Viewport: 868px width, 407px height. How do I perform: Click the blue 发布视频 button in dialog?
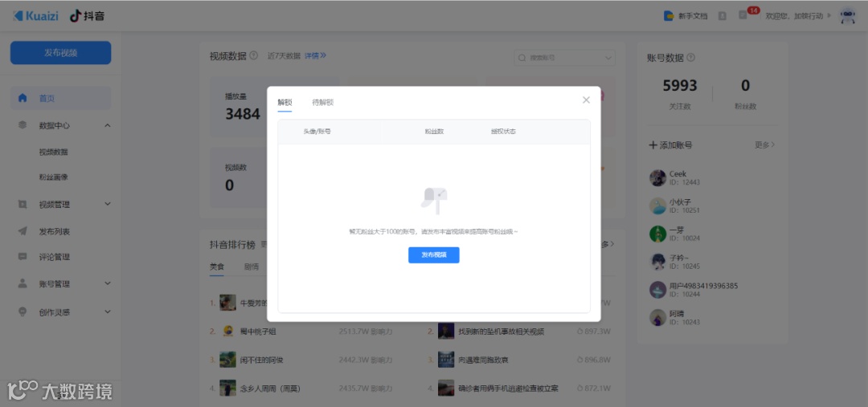(x=434, y=255)
